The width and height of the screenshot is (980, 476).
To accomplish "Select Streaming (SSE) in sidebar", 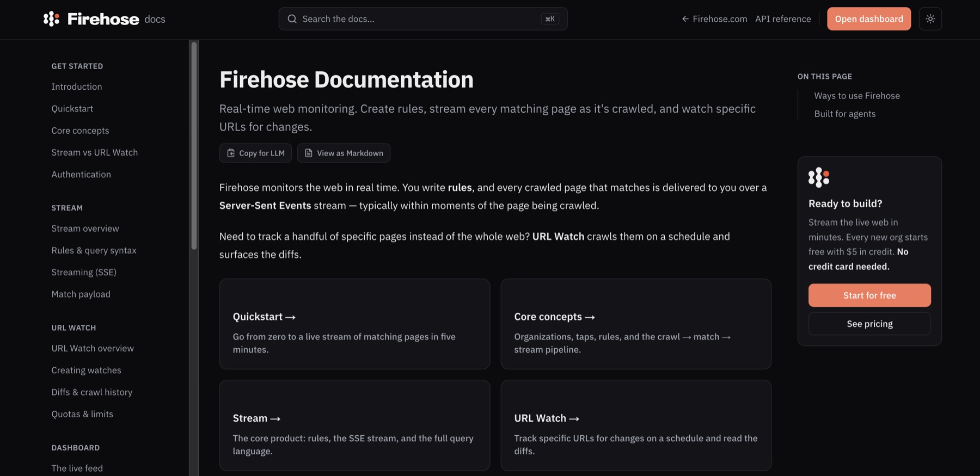I will point(84,272).
